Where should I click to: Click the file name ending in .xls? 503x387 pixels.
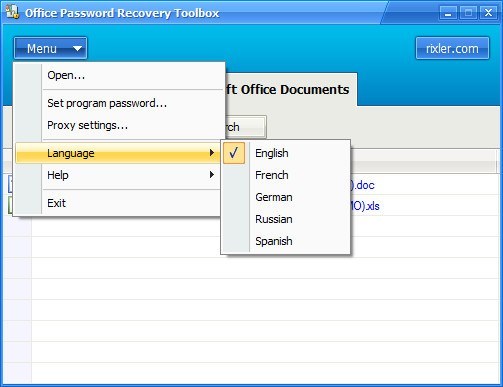click(364, 206)
